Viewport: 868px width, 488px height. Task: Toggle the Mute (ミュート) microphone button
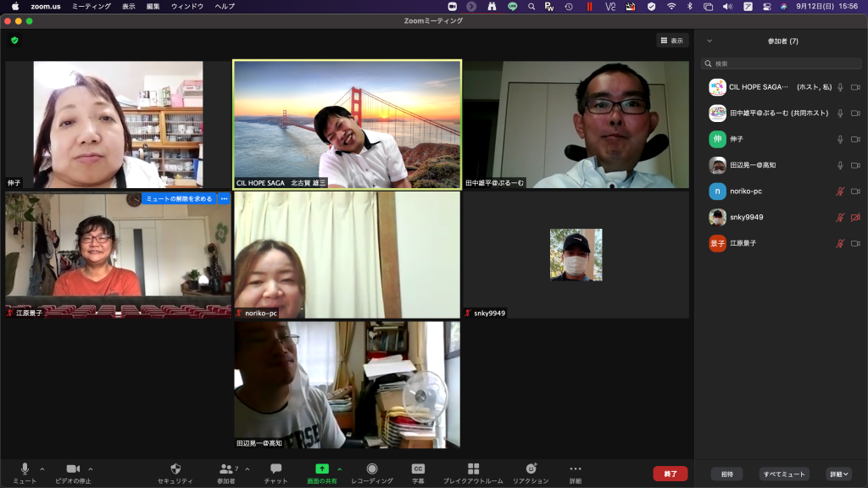click(25, 469)
